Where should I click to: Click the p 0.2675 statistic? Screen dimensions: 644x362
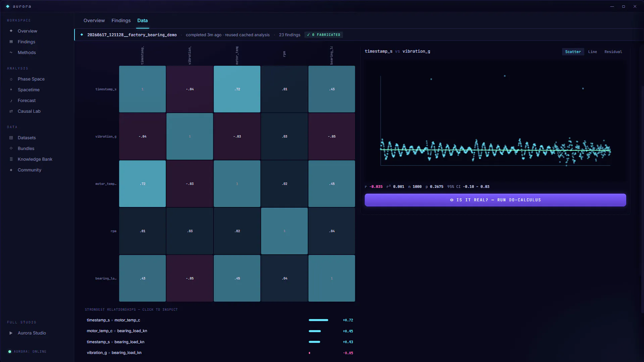coord(434,187)
